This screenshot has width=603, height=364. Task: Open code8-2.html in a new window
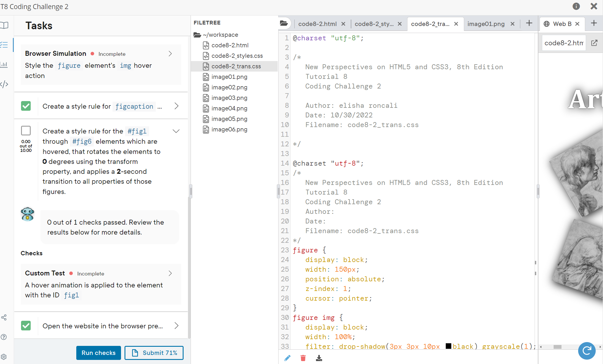tap(595, 43)
